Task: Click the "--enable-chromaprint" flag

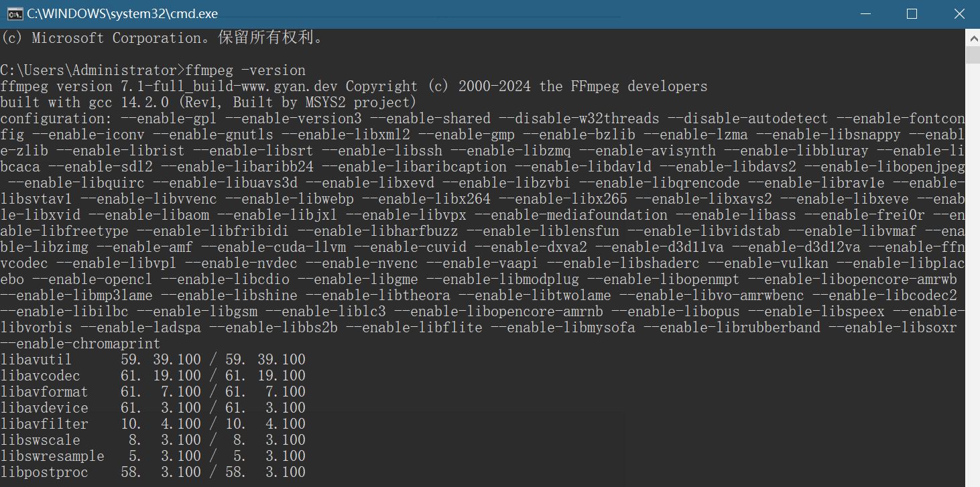Action: pos(80,344)
